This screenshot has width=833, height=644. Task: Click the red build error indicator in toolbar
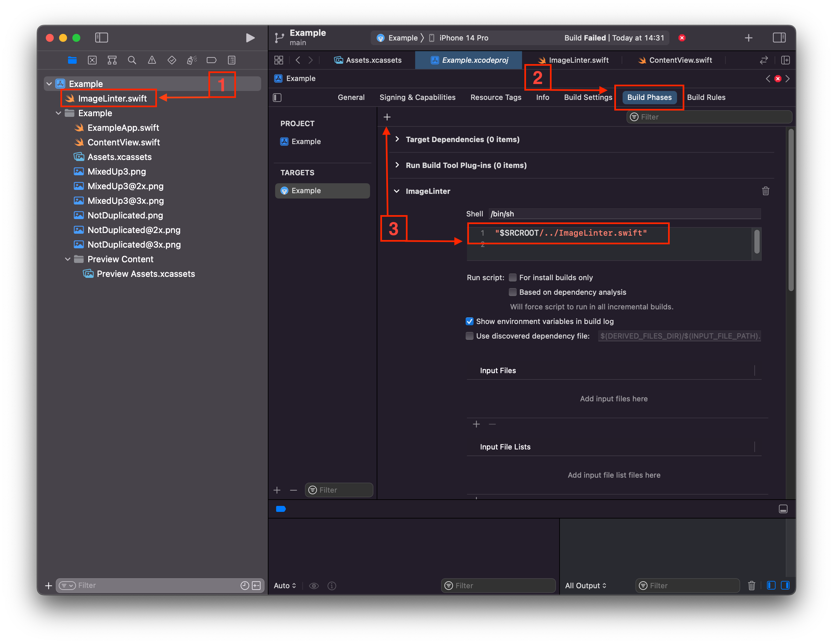point(682,38)
